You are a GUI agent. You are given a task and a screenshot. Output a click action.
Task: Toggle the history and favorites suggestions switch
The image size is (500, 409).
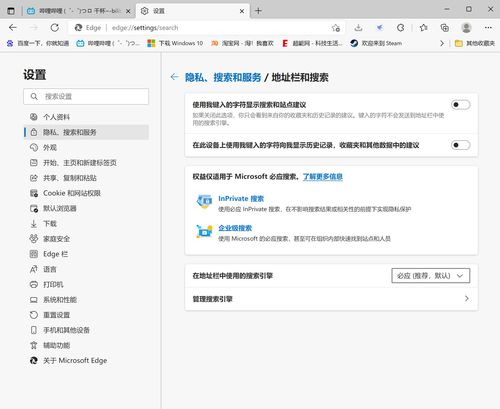(461, 145)
